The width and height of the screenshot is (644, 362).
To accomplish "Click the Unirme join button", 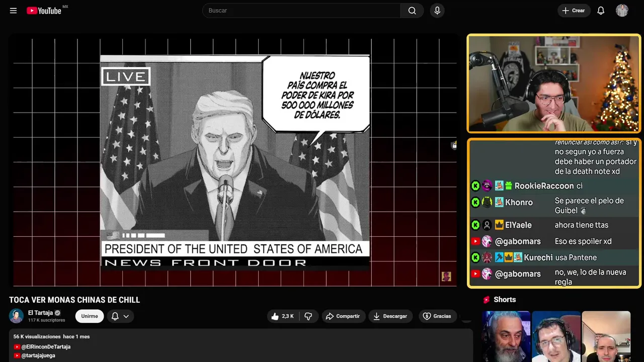I will coord(90,316).
